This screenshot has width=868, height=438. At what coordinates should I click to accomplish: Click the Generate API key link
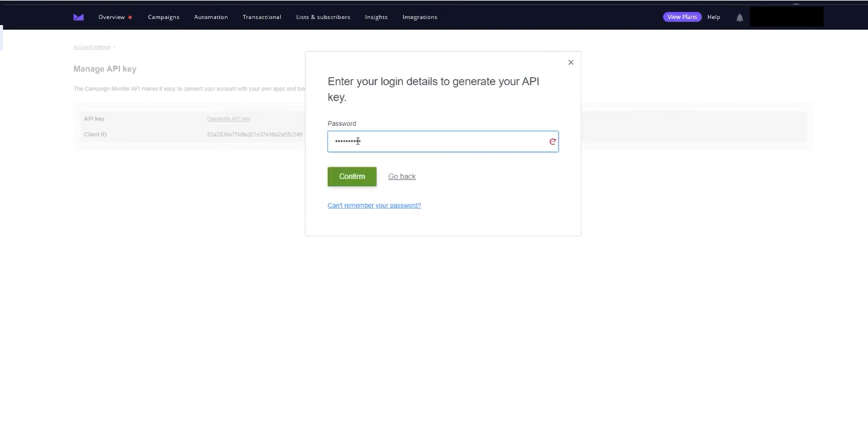[229, 119]
